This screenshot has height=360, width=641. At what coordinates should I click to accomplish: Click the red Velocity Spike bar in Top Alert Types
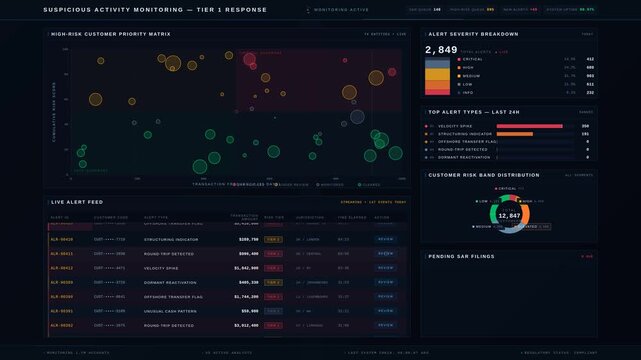[529, 126]
